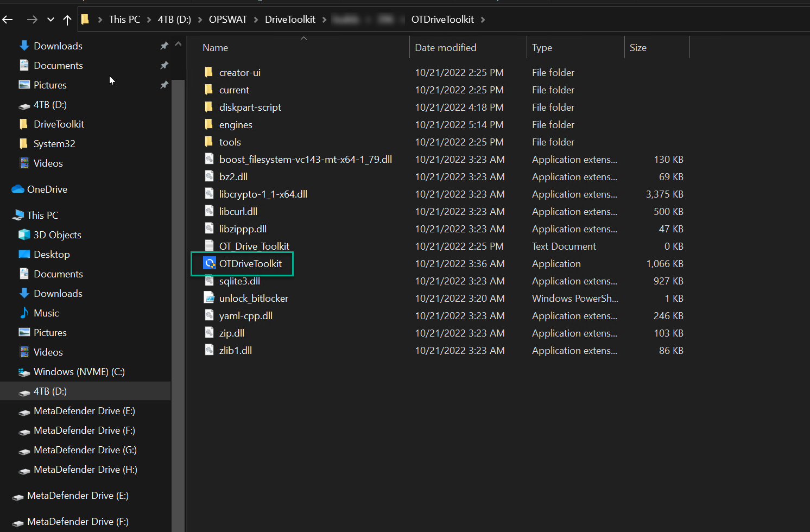Select 4TB (D:) drive under This PC

[50, 391]
